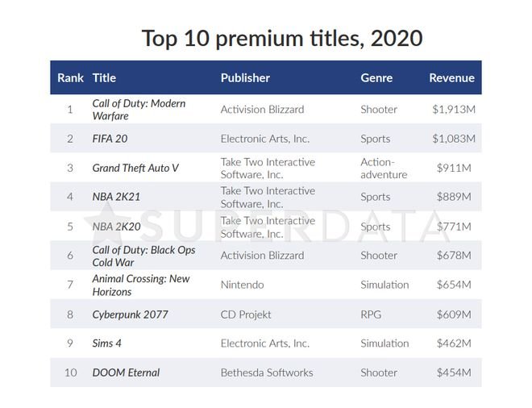Click the RPG genre cell
532x408 pixels.
(x=371, y=314)
